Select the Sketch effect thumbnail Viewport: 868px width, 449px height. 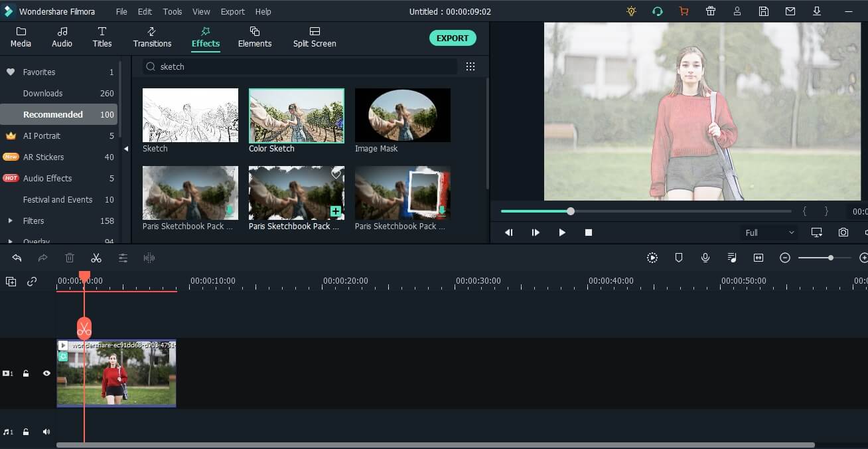(x=190, y=115)
